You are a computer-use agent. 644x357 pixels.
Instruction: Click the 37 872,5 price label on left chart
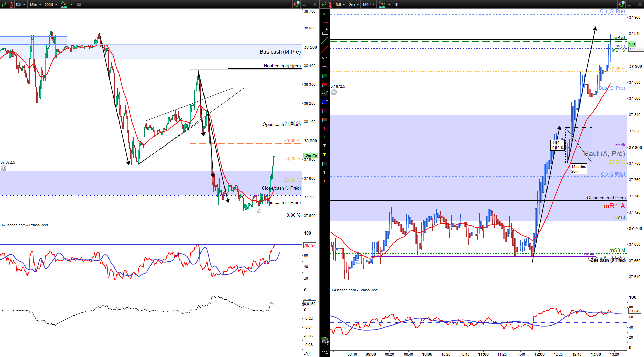[8, 162]
